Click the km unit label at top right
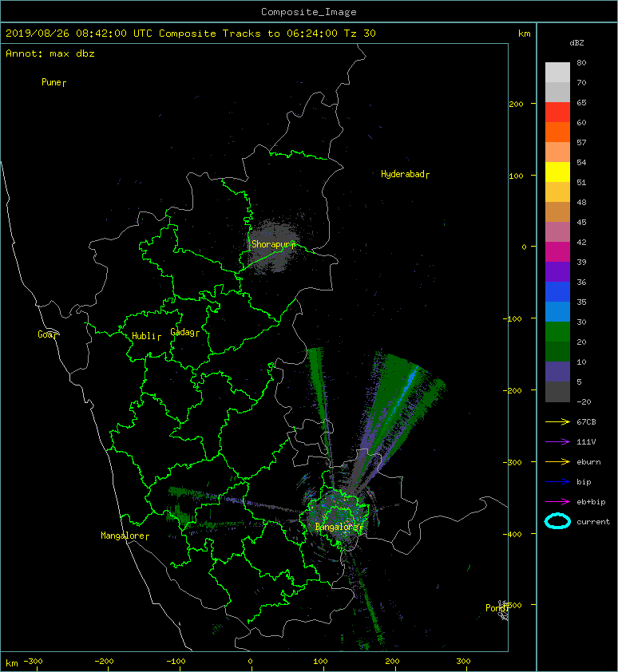This screenshot has height=672, width=618. [x=525, y=34]
